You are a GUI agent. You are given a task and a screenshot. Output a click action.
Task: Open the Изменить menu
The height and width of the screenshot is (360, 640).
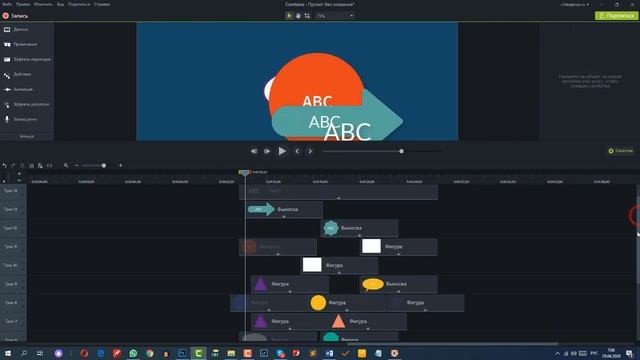[43, 4]
